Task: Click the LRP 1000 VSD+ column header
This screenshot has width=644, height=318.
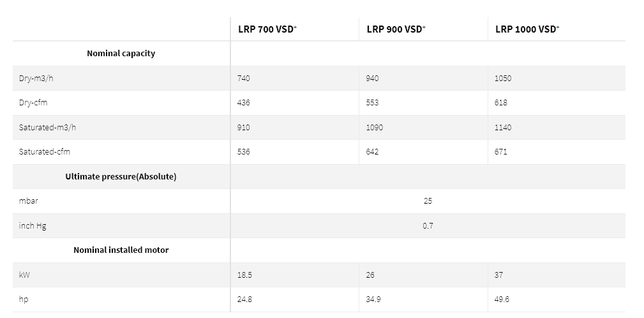Action: click(527, 29)
